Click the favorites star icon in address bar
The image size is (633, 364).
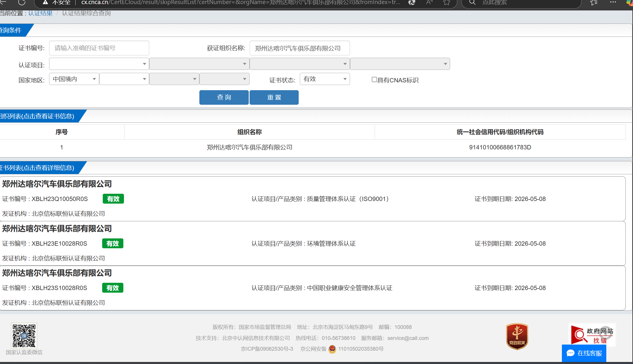pos(447,3)
